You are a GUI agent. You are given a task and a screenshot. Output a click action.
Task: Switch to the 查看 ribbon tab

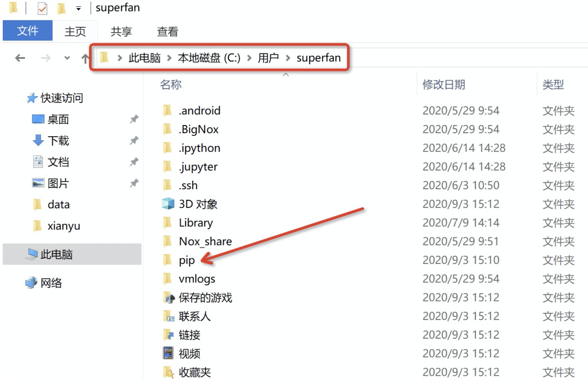click(167, 32)
